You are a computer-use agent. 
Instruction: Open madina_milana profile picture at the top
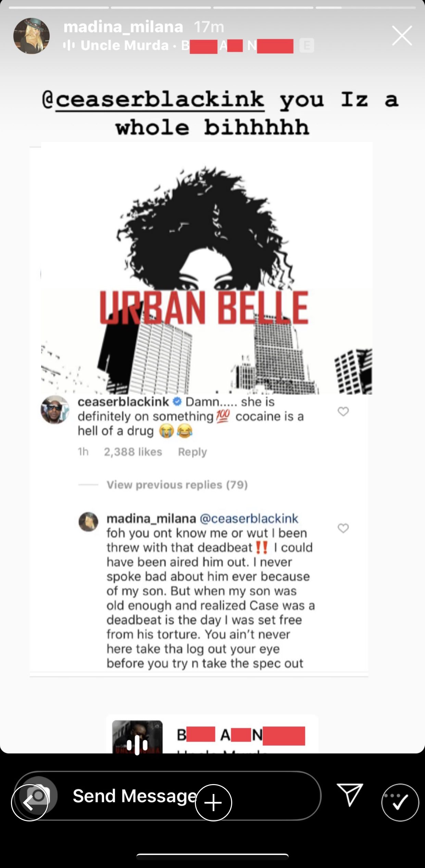[32, 36]
